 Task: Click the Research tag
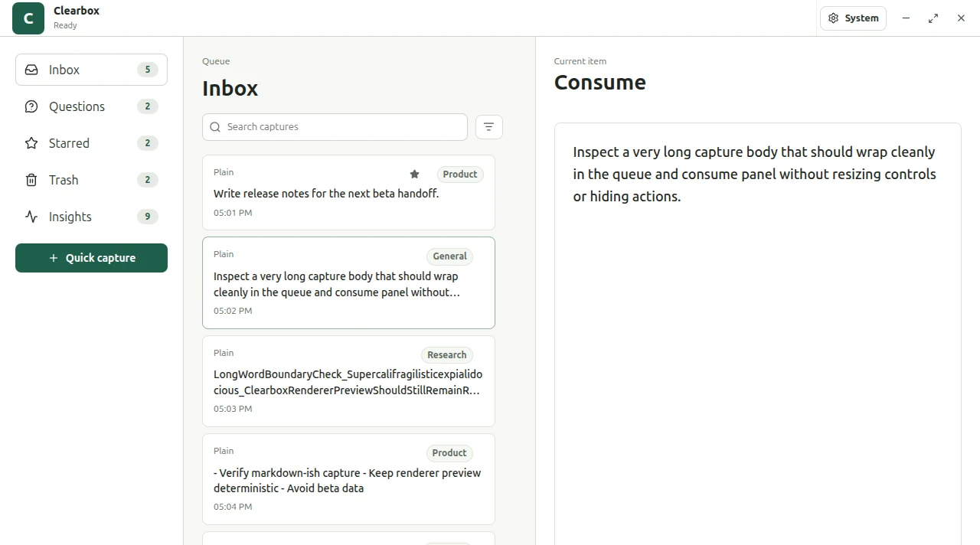[x=447, y=355]
